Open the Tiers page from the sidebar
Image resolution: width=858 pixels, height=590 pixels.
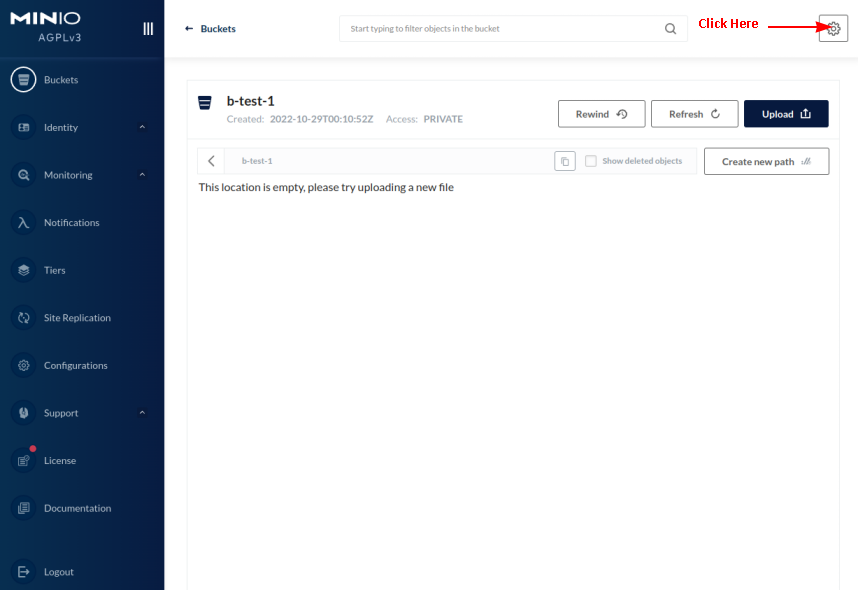22,270
